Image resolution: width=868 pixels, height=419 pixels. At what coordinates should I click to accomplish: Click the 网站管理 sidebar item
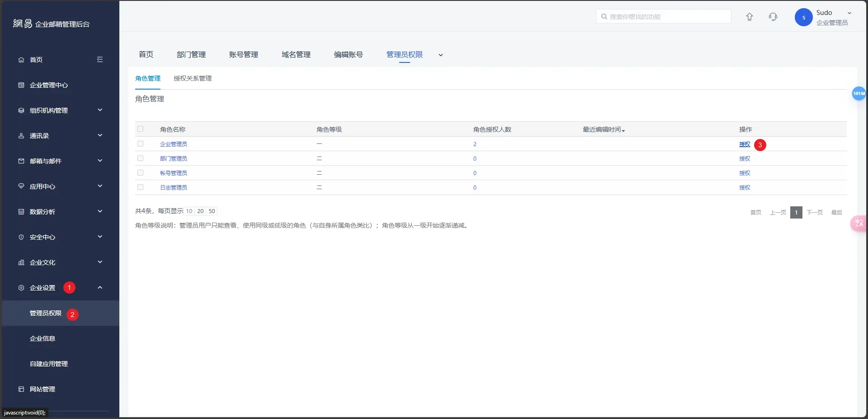[42, 389]
